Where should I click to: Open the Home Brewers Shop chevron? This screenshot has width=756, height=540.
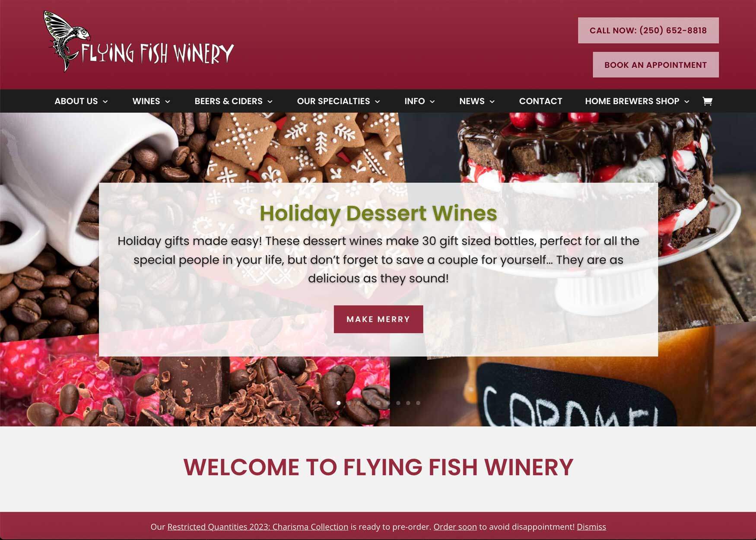point(686,102)
